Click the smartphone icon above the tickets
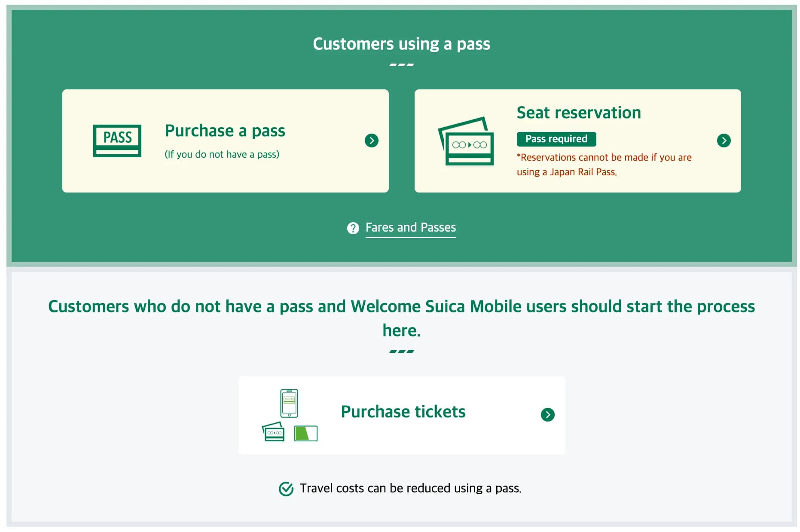The height and width of the screenshot is (532, 800). (289, 403)
